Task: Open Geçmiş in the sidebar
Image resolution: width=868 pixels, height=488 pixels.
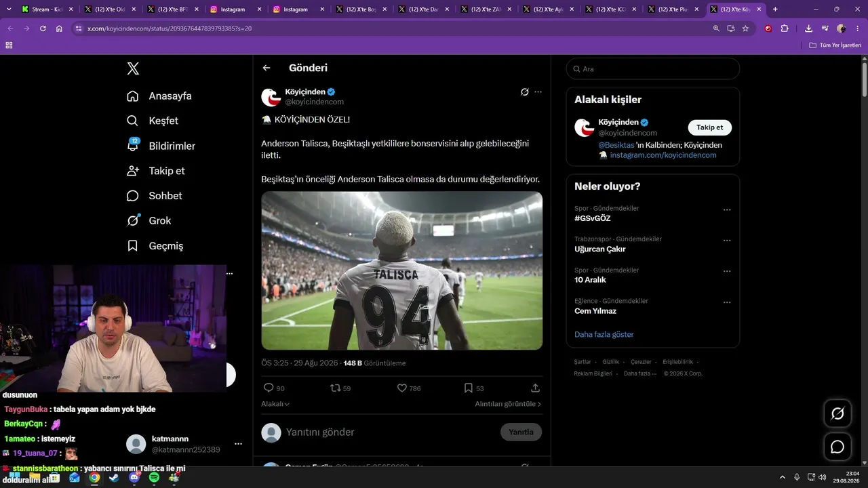Action: pyautogui.click(x=155, y=246)
